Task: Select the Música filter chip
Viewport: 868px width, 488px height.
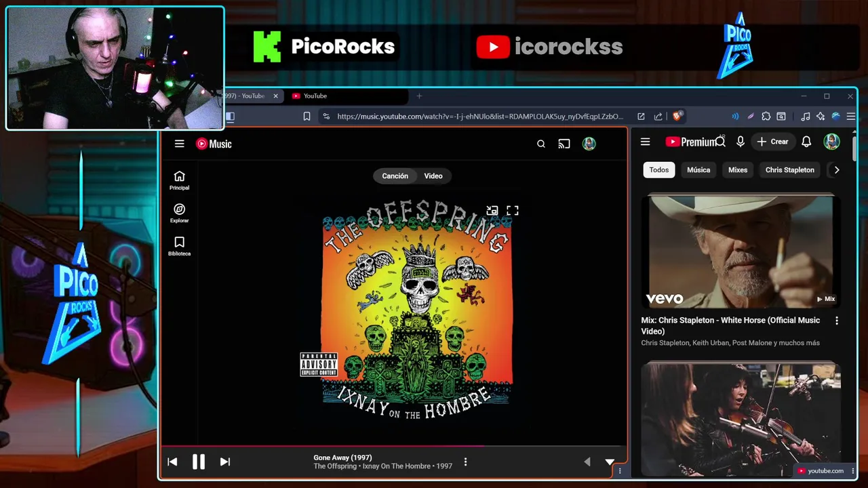Action: pos(698,170)
